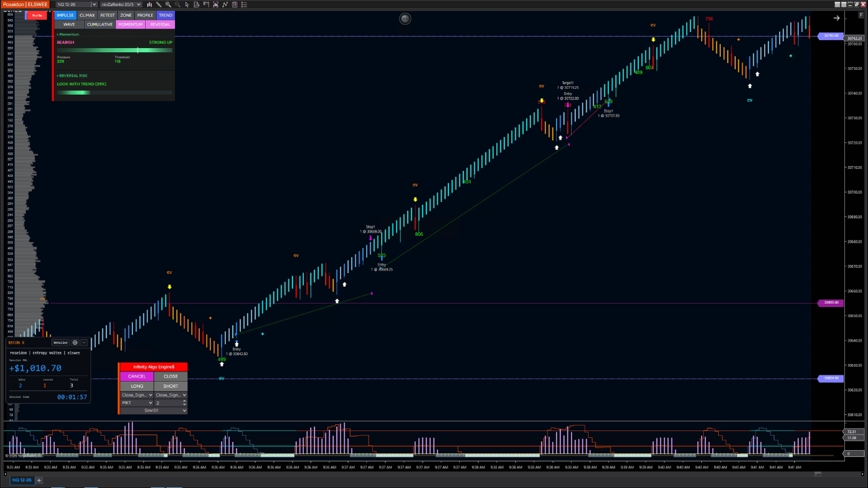Viewport: 868px width, 488px height.
Task: Click the Look With Trend progress bar
Action: click(x=114, y=92)
